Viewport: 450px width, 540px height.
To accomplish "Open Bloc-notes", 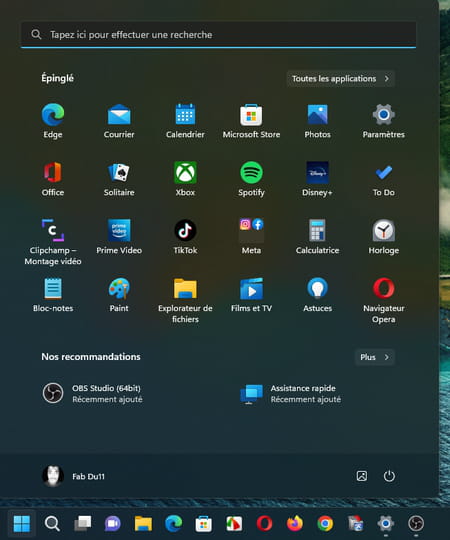I will point(53,294).
